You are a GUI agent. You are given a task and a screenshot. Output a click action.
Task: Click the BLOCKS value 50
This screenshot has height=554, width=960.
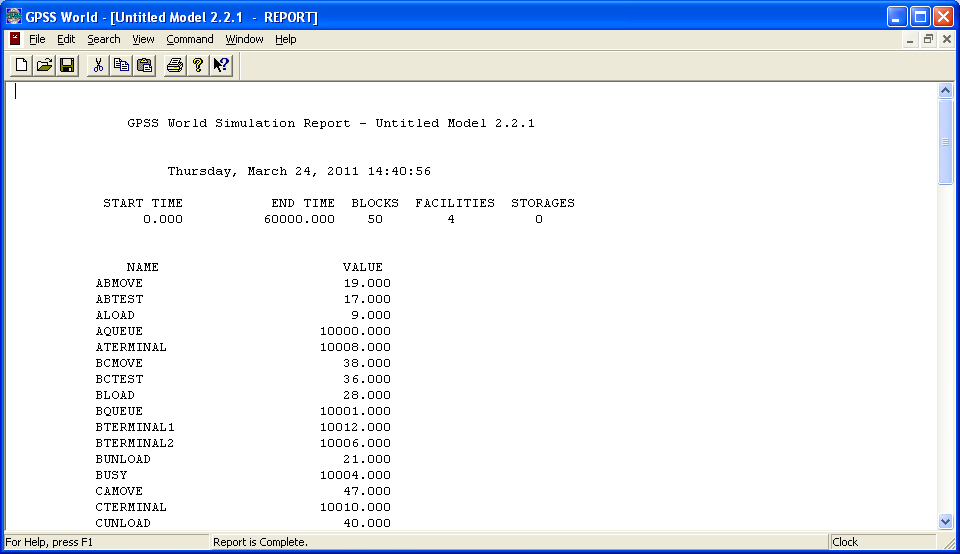375,219
